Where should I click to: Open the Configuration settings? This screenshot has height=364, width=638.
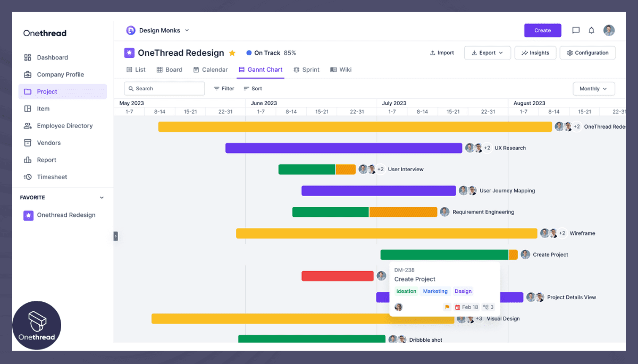coord(587,53)
